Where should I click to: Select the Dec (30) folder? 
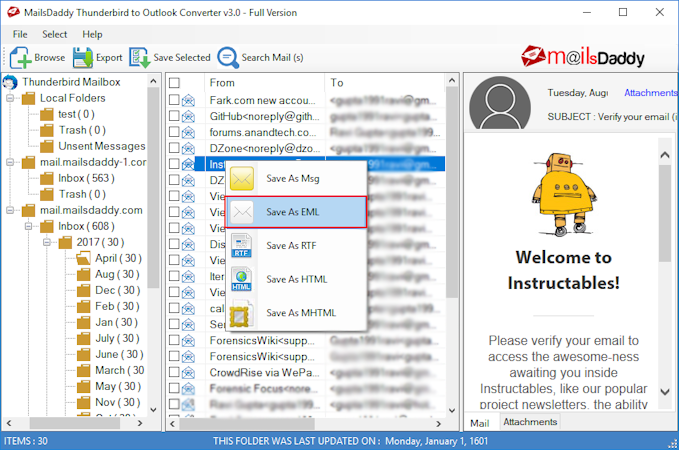tap(118, 291)
